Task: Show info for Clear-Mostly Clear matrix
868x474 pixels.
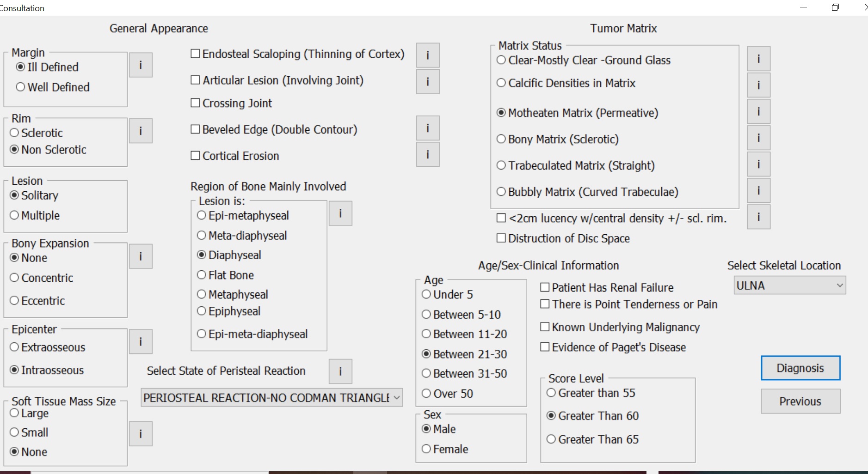Action: pos(759,59)
